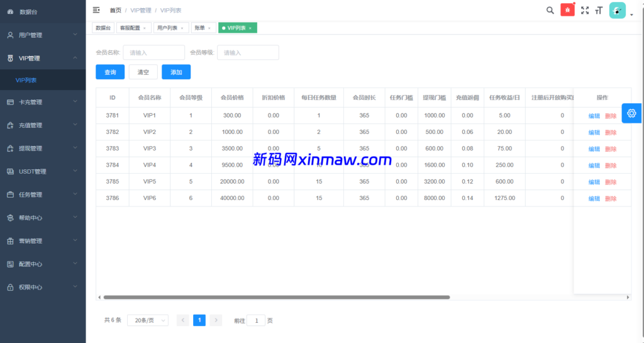Collapse sidebar with hamburger icon

tap(96, 10)
